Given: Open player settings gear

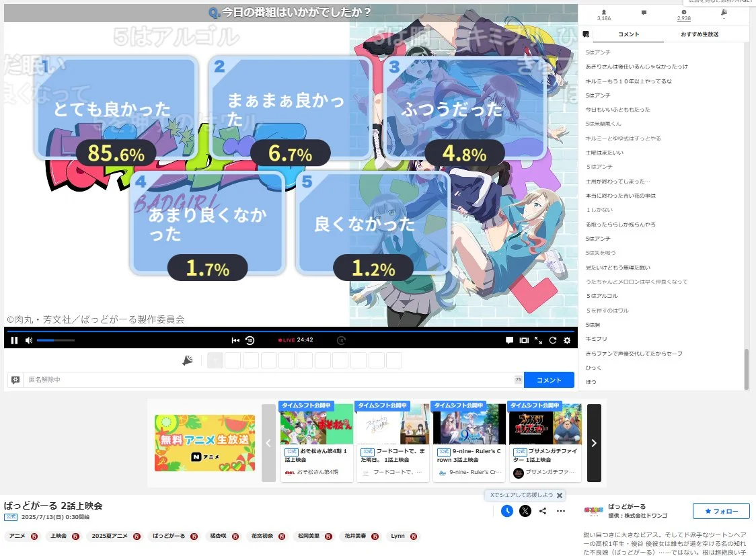Looking at the screenshot, I should pyautogui.click(x=567, y=340).
